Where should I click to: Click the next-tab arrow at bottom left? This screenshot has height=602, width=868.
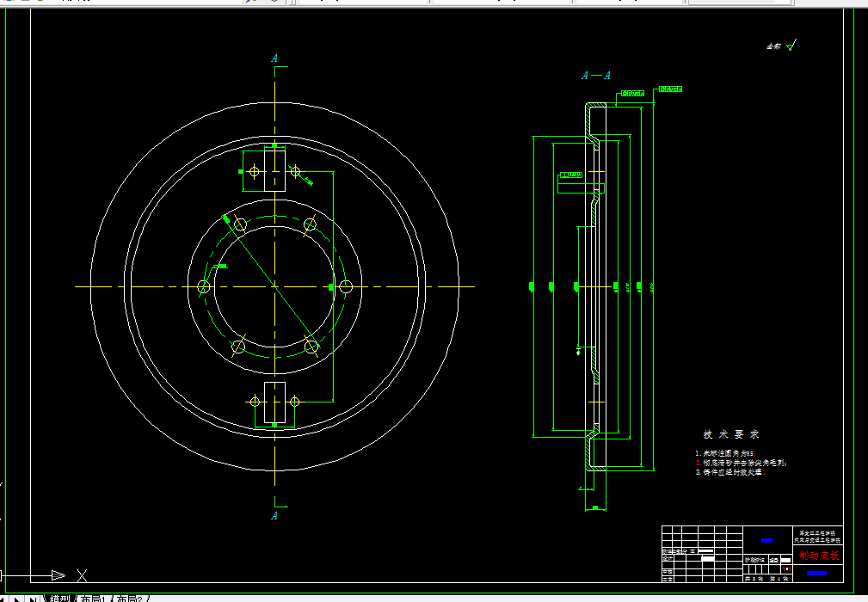[x=18, y=599]
